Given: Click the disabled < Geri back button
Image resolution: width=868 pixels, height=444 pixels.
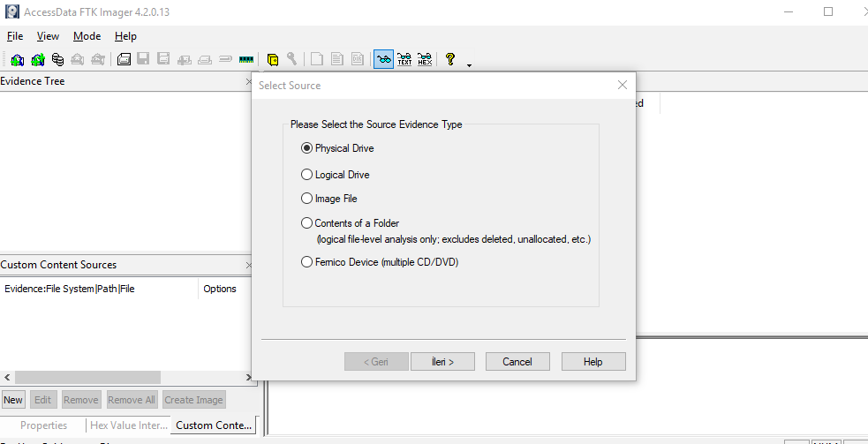Looking at the screenshot, I should (376, 362).
